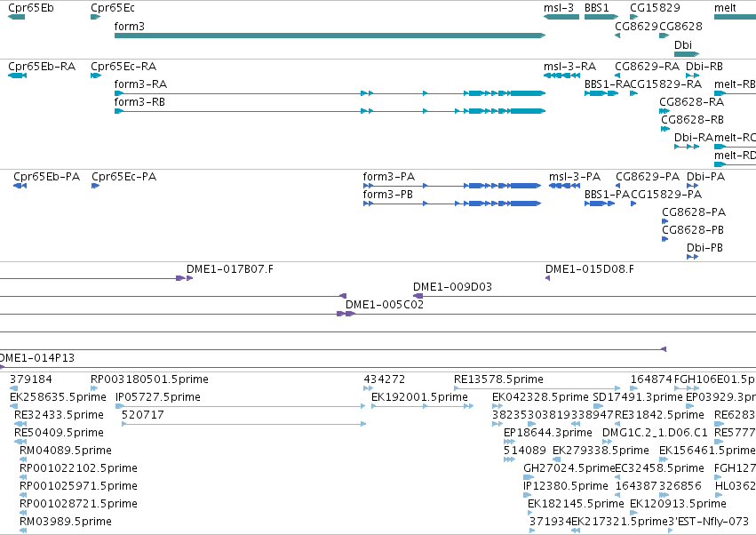Viewport: 756px width, 535px height.
Task: Click the CG8628-PA protein label
Action: [693, 212]
